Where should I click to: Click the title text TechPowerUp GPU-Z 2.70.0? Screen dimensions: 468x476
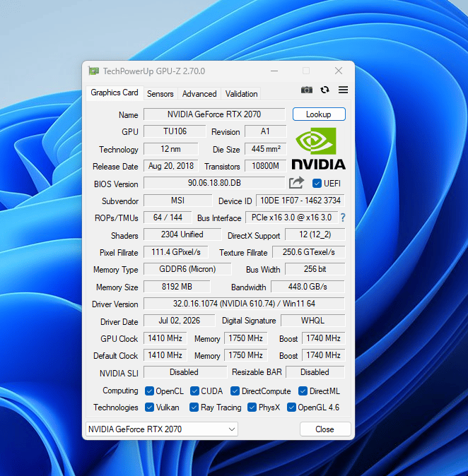(x=154, y=71)
